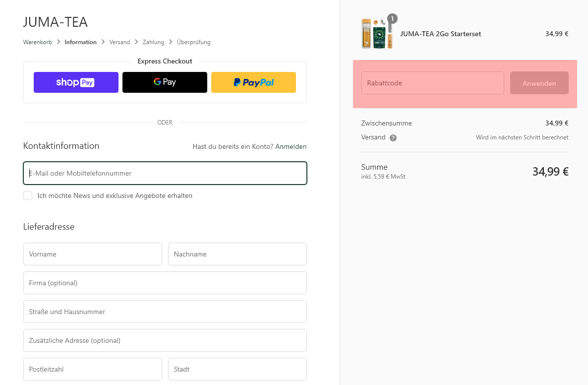The image size is (588, 385).
Task: Click 'Wird im nächsten Schritt berechnet' text
Action: click(x=522, y=137)
